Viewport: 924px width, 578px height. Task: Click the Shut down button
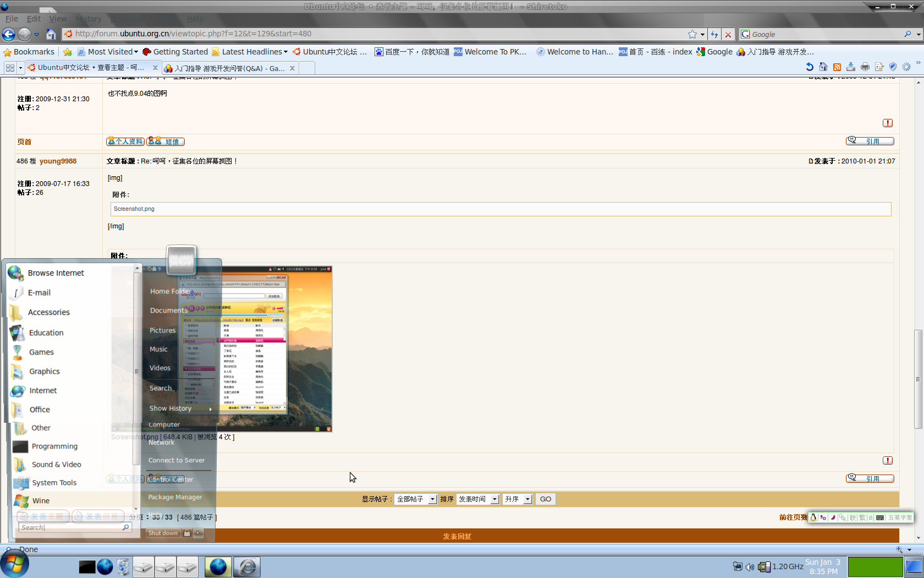[163, 533]
